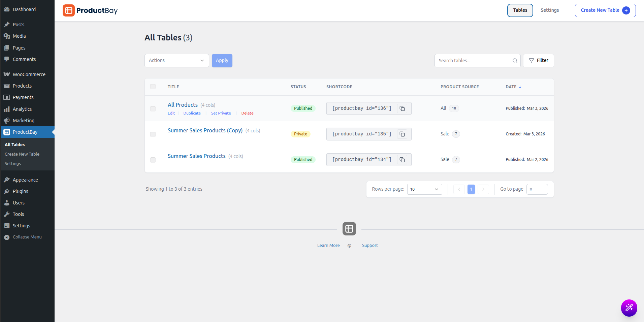The image size is (644, 322).
Task: Select All Tables in the ProductBay submenu
Action: pos(14,144)
